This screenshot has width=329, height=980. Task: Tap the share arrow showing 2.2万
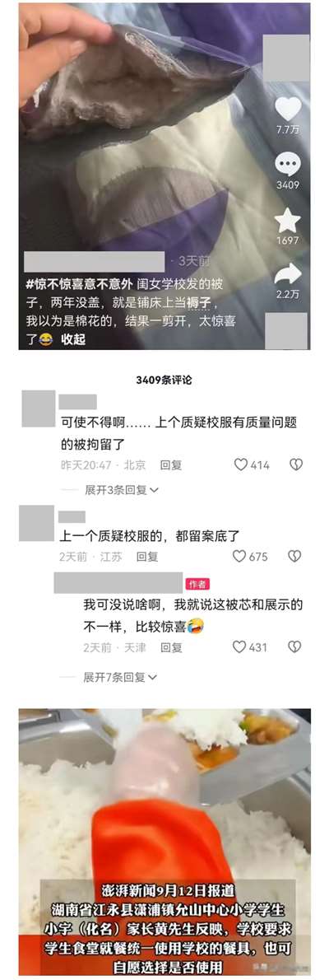tap(288, 274)
